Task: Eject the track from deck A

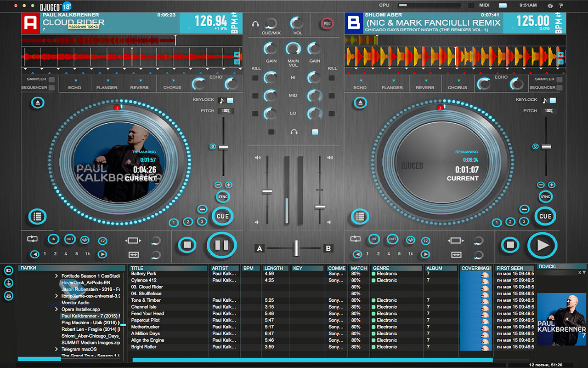Action: pos(38,103)
